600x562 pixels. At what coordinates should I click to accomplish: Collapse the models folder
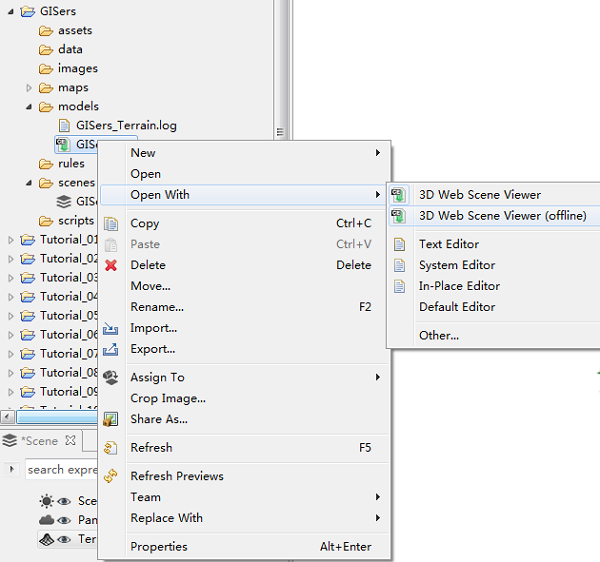pos(29,107)
